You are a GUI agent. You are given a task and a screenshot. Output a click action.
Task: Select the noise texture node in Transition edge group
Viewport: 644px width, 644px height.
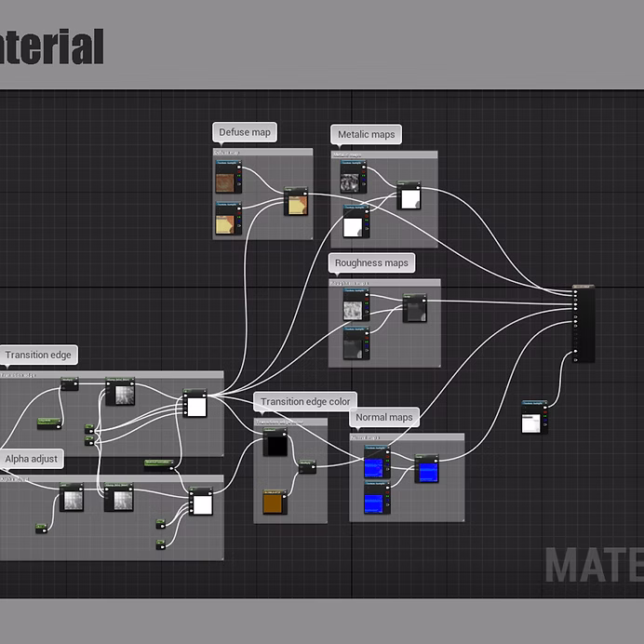coord(120,392)
